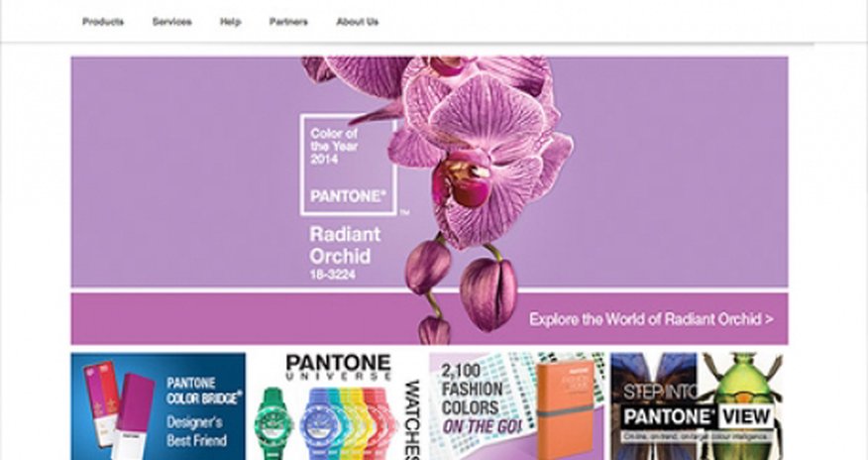This screenshot has width=868, height=460.
Task: Open the Services menu
Action: pos(172,22)
